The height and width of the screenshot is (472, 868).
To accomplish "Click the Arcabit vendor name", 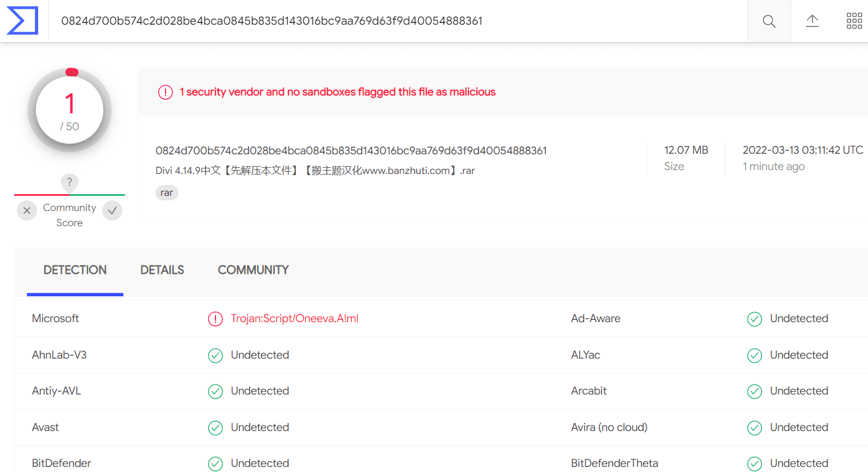I will point(589,391).
